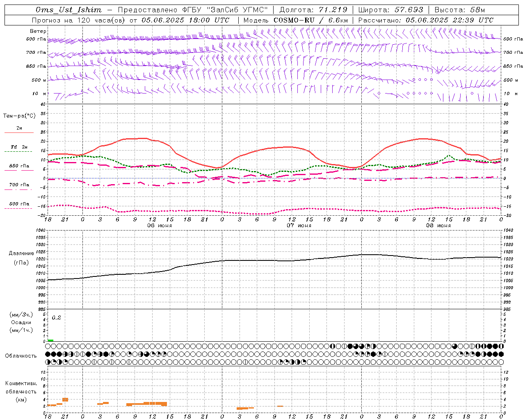Click the Давление pressure panel label
525x420 pixels.
(x=21, y=253)
